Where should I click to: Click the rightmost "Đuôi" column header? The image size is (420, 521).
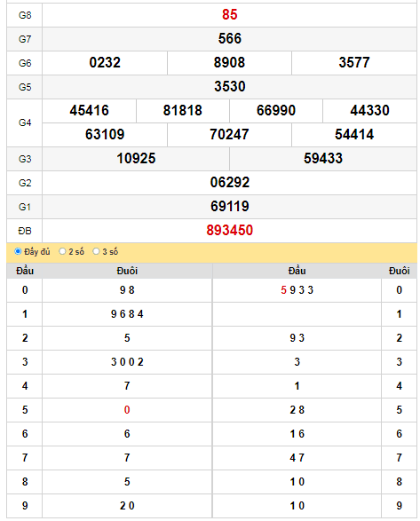[x=399, y=271]
